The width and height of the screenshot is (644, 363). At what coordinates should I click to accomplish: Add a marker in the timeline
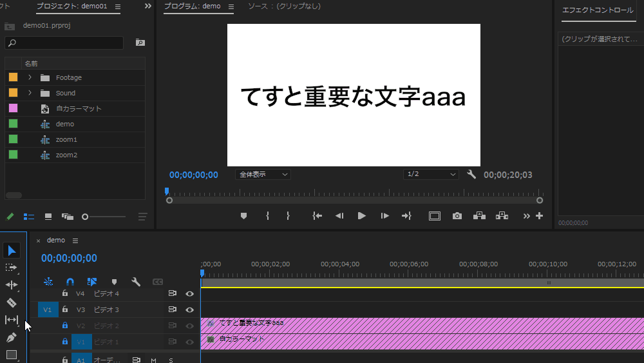(114, 282)
